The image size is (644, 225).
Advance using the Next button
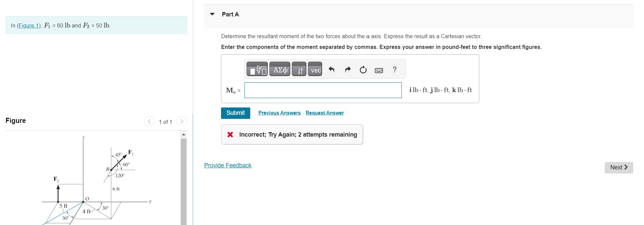pyautogui.click(x=618, y=167)
